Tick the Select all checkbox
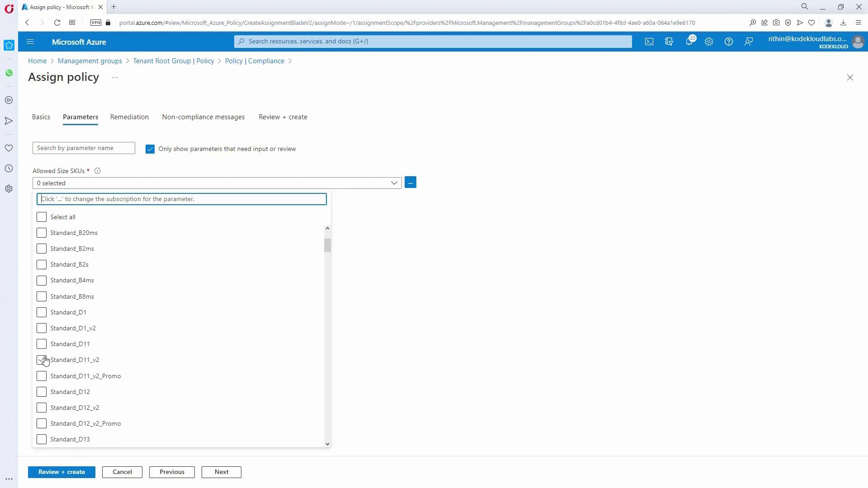The width and height of the screenshot is (868, 488). (x=42, y=217)
